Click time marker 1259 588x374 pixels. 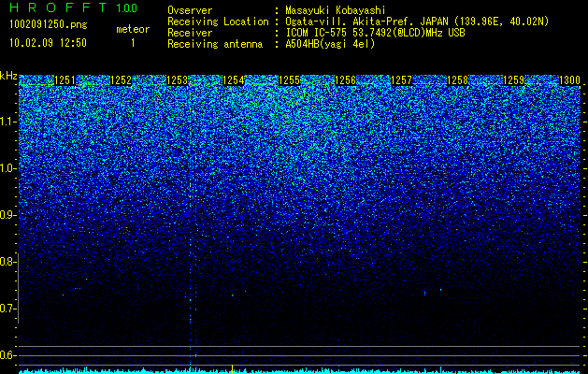click(514, 80)
